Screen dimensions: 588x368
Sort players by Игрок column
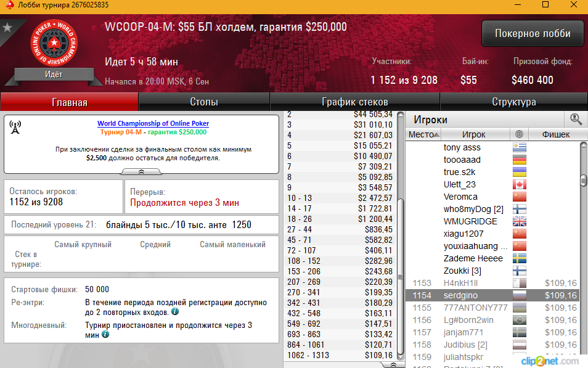coord(474,134)
